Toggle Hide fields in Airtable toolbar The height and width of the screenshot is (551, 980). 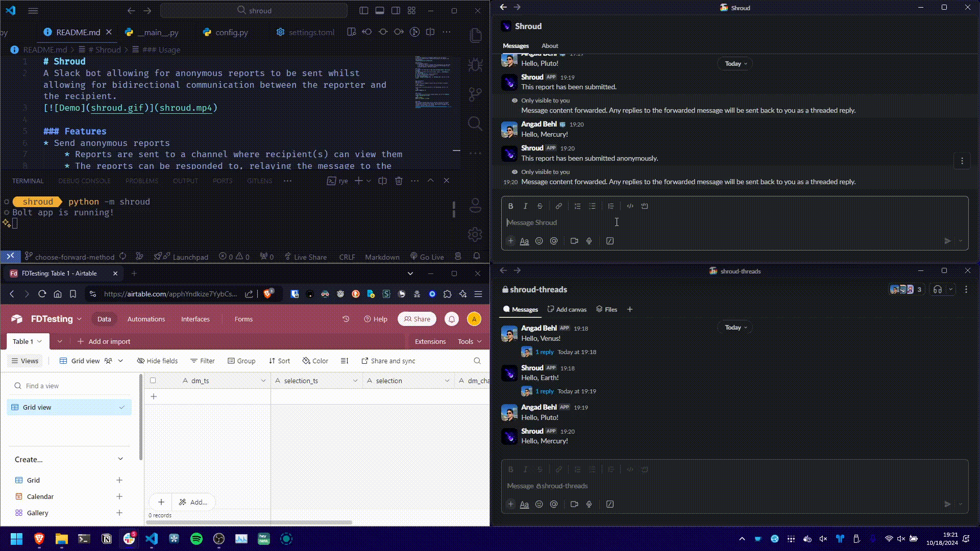[x=157, y=361]
